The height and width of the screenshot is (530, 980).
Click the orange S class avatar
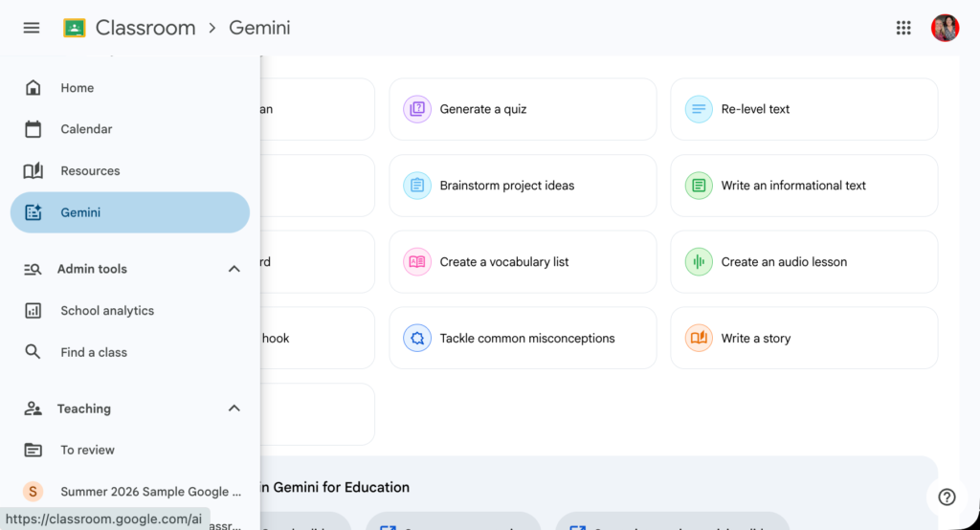(x=33, y=492)
